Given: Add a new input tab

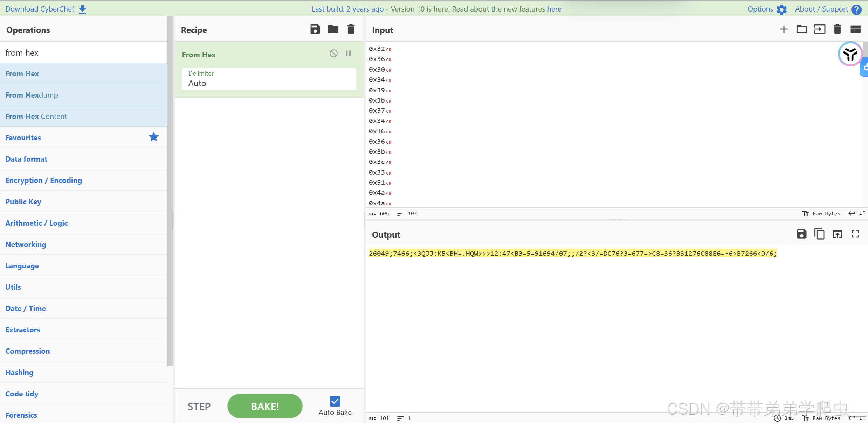Looking at the screenshot, I should pos(784,29).
